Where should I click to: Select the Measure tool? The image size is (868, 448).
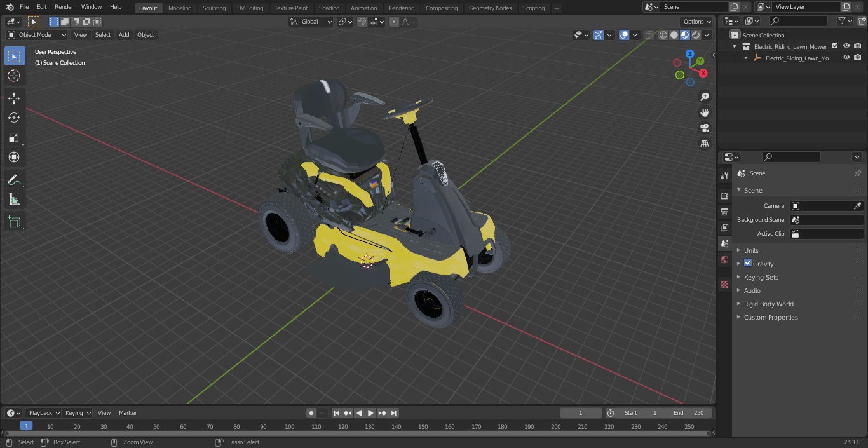tap(14, 200)
